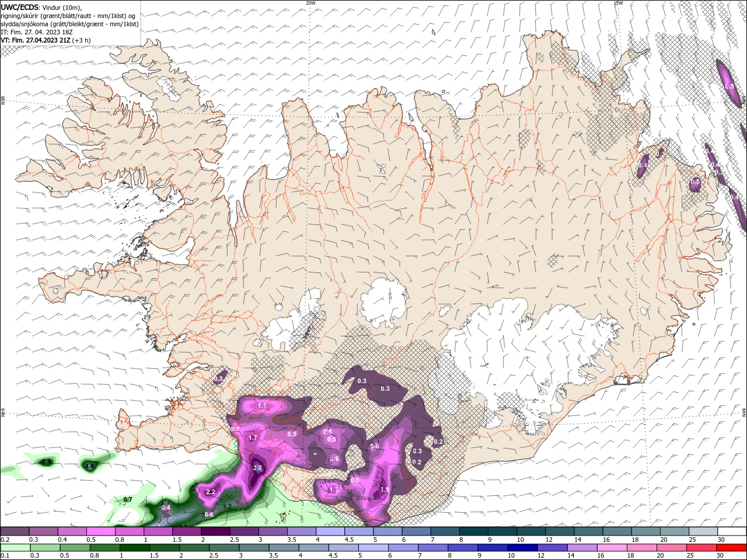Click the 15W longitude label
The width and height of the screenshot is (747, 560).
[618, 3]
